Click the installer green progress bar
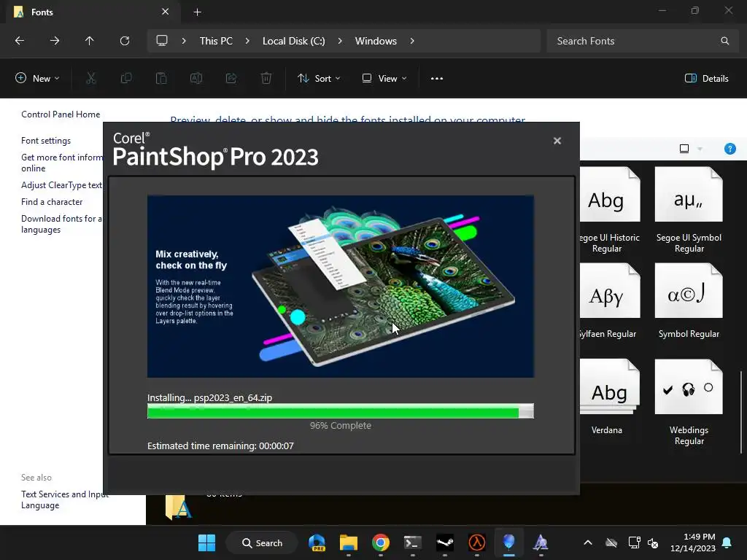Viewport: 747px width, 560px height. [340, 411]
